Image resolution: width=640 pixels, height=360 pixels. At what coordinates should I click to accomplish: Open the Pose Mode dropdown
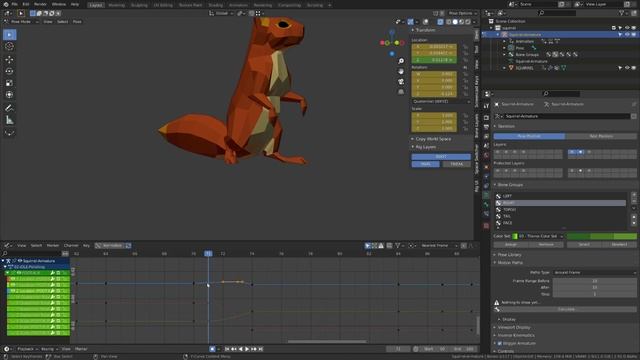pyautogui.click(x=23, y=22)
